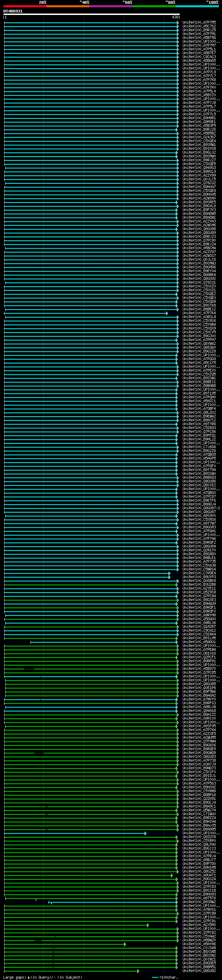Click the Large gaps legend text
Image resolution: width=222 pixels, height=980 pixels.
pyautogui.click(x=43, y=977)
